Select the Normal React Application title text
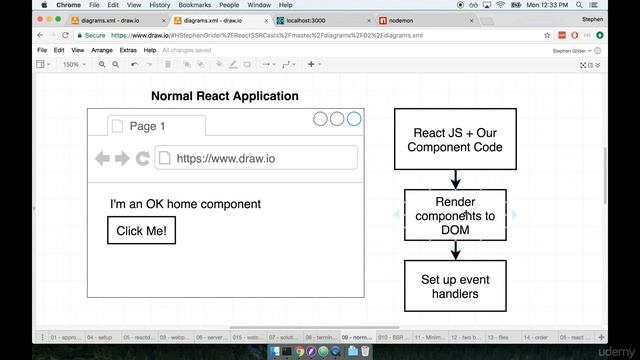 coord(225,96)
